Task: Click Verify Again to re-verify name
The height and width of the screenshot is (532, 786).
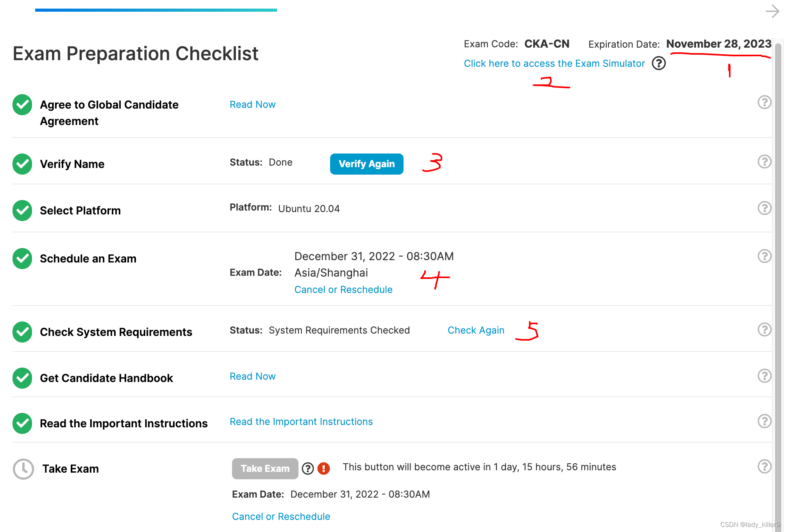Action: click(367, 164)
